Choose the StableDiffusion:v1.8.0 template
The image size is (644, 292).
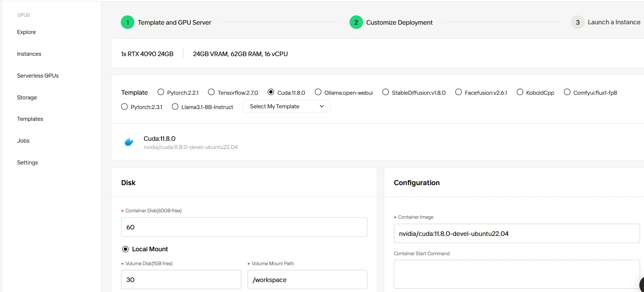(386, 92)
